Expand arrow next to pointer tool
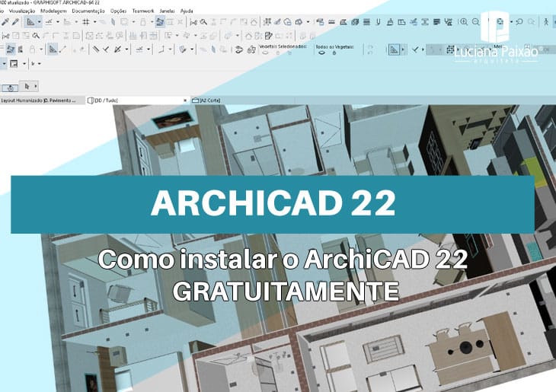 tap(36, 86)
